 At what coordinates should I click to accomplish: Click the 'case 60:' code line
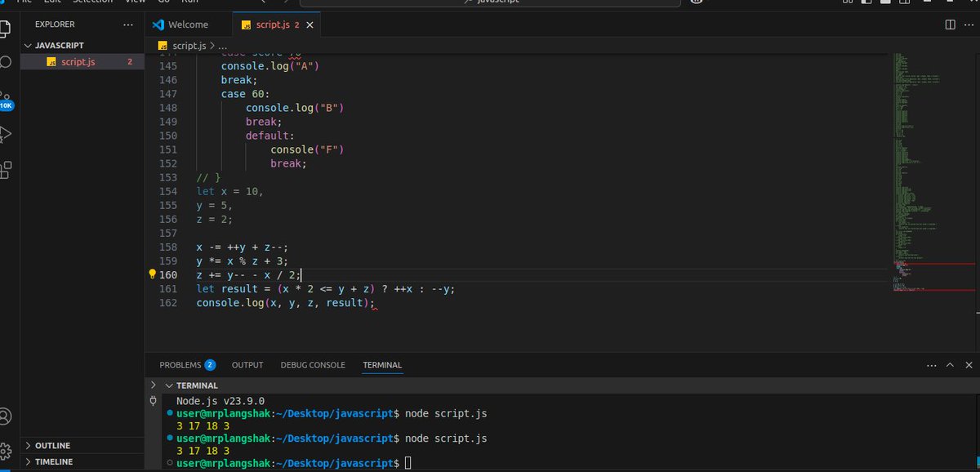click(245, 94)
